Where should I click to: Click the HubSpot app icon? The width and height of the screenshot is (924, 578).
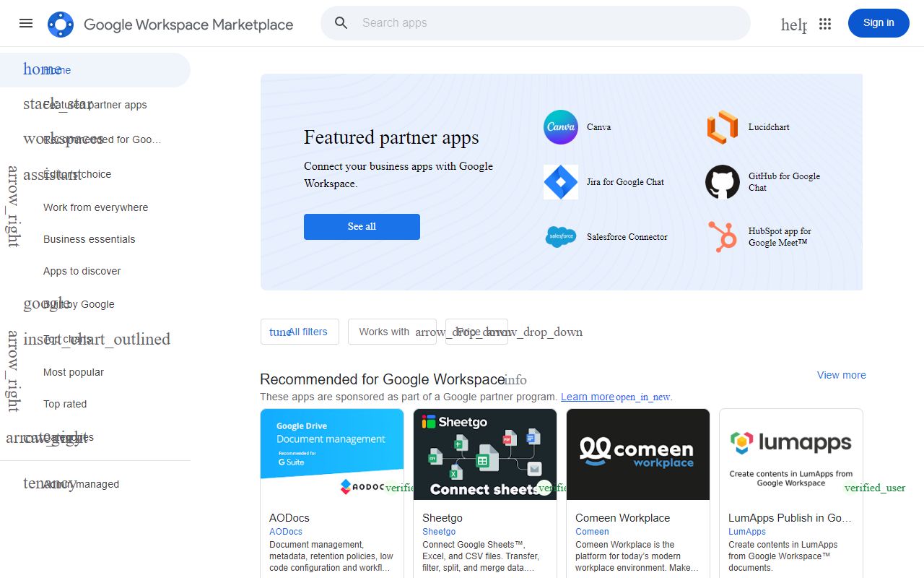coord(723,237)
